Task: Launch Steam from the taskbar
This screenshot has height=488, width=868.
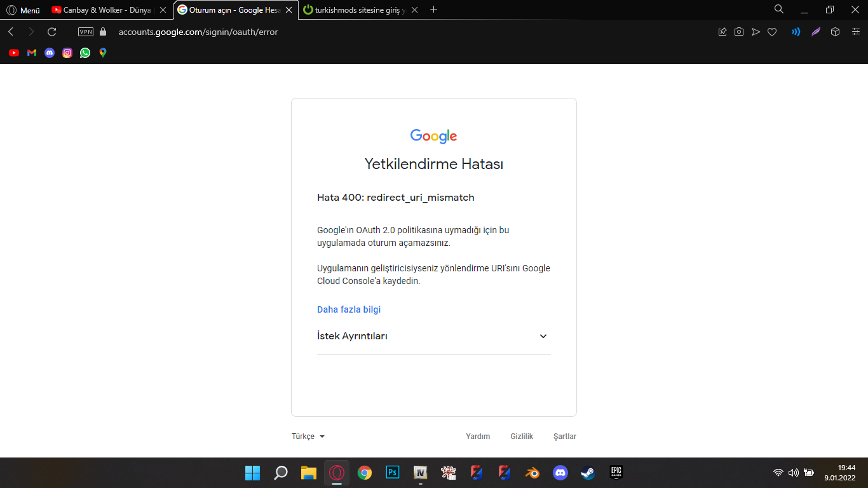Action: pos(588,473)
